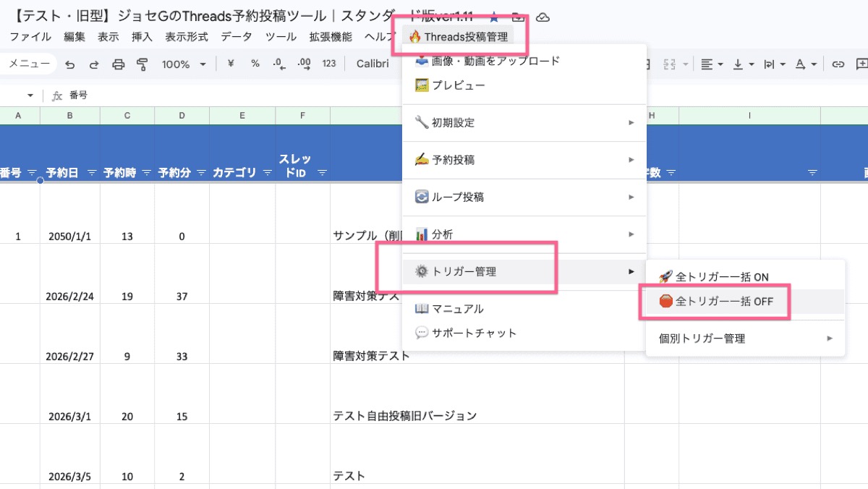Click the print icon
868x489 pixels.
(118, 64)
